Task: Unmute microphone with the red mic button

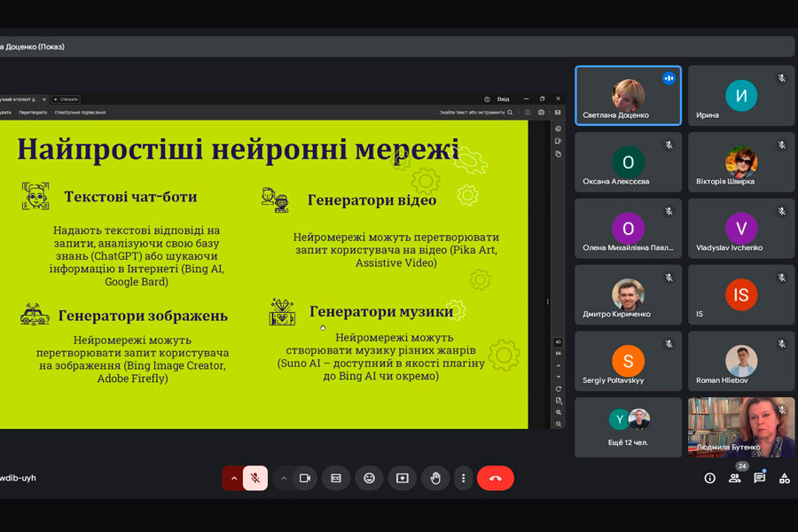Action: coord(255,478)
